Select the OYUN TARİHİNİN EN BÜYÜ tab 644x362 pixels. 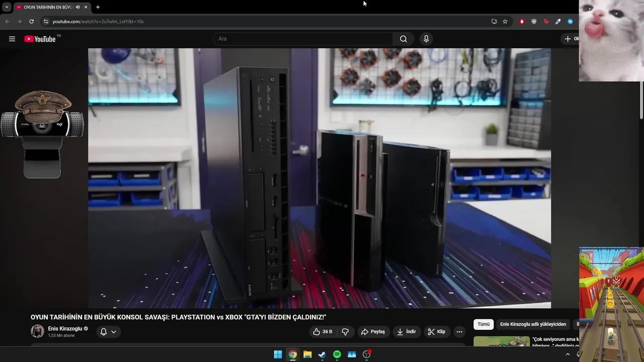click(48, 7)
